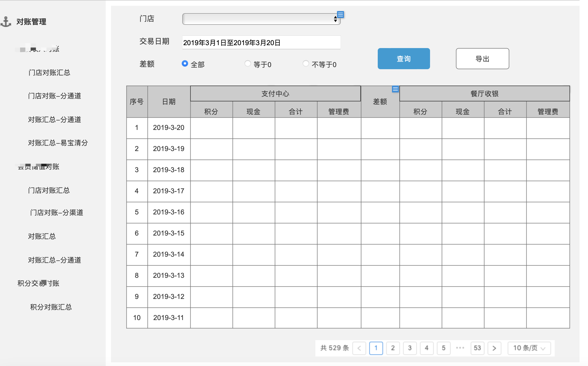The width and height of the screenshot is (588, 366).
Task: Click the pagination ellipsis to jump pages
Action: click(460, 348)
